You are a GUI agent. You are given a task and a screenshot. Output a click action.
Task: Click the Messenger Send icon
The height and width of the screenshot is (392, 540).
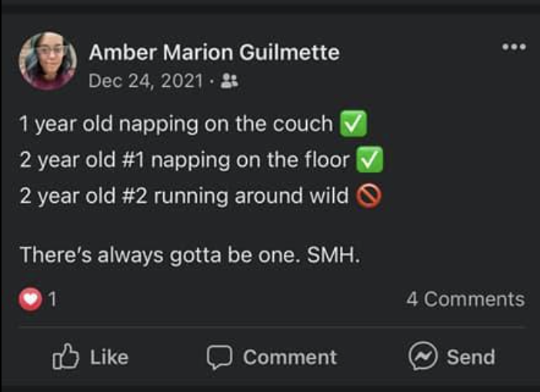coord(422,357)
